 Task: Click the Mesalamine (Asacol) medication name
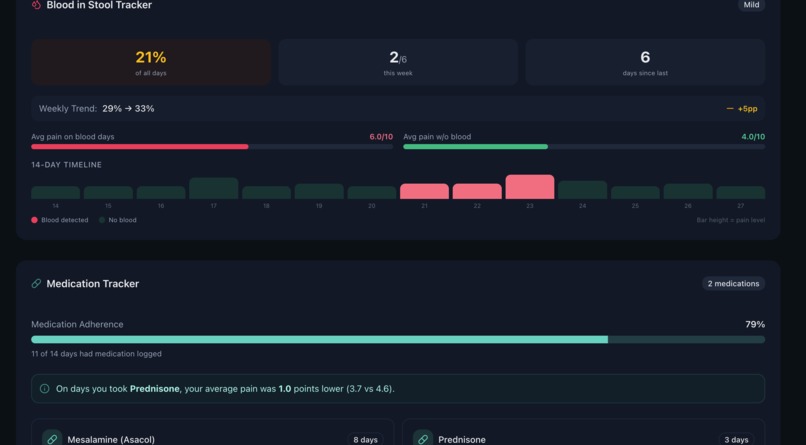point(111,440)
